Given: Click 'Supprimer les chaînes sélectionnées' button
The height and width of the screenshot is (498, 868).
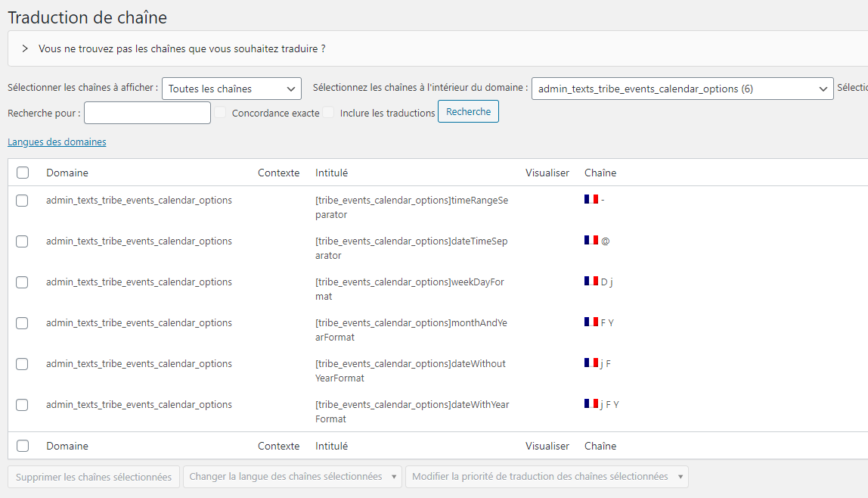Looking at the screenshot, I should click(94, 477).
